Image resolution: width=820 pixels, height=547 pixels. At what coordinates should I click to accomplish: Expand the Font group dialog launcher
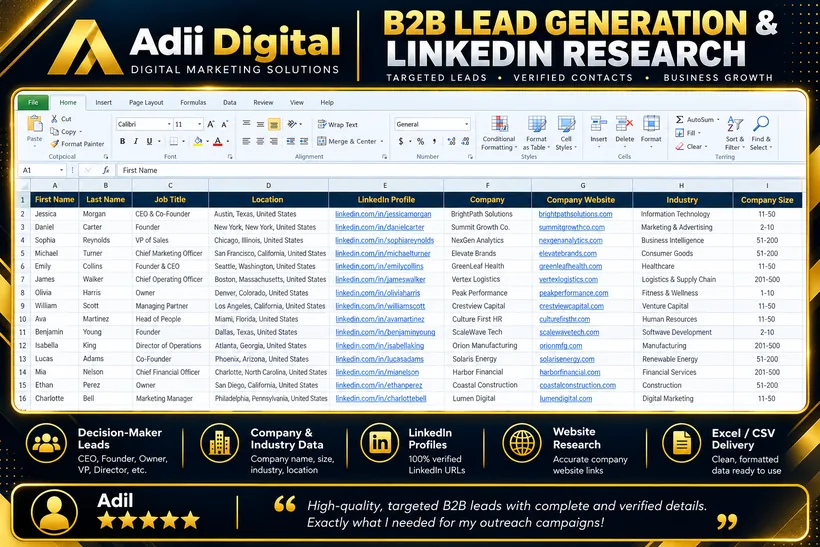point(230,156)
